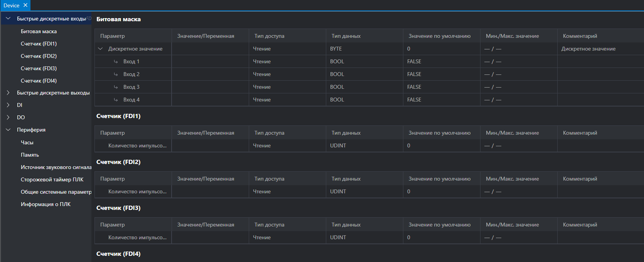Select Общие системные параметры in tree
Image resolution: width=644 pixels, height=262 pixels.
pos(56,192)
